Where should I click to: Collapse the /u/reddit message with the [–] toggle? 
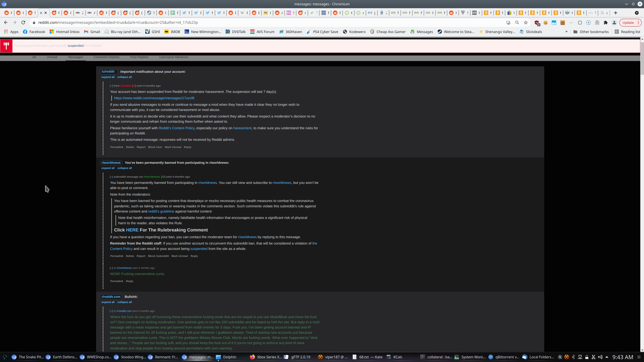[x=111, y=86]
